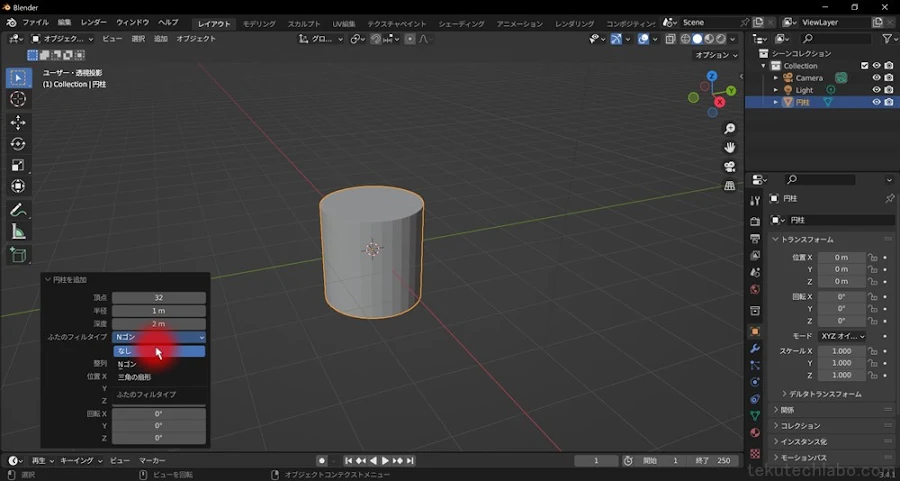Image resolution: width=900 pixels, height=481 pixels.
Task: Click the 半径 field showing 1 m
Action: (x=159, y=311)
